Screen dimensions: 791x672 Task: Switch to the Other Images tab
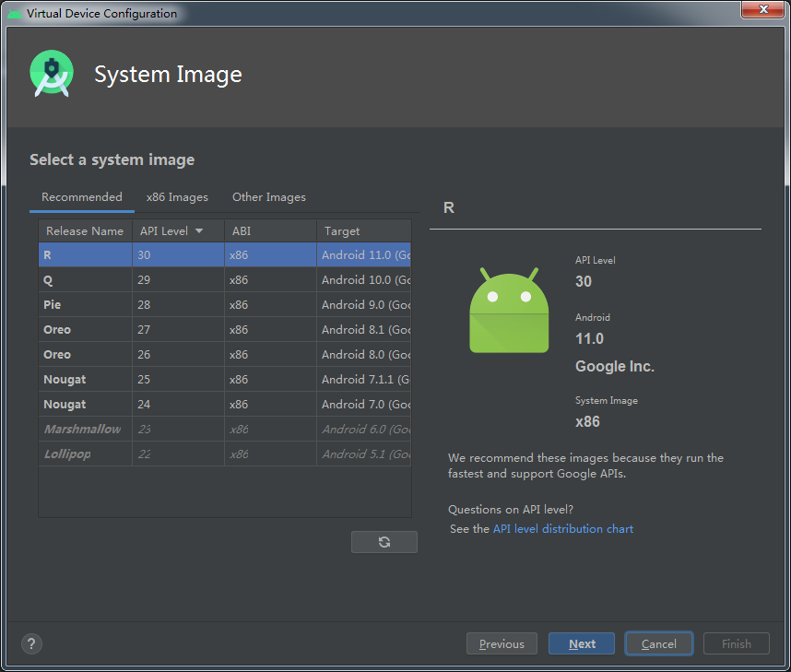pyautogui.click(x=268, y=196)
